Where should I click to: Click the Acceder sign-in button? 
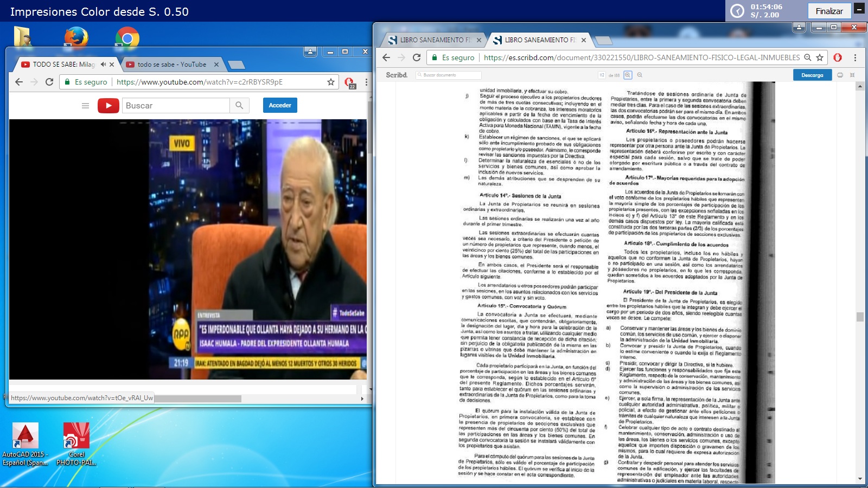pyautogui.click(x=280, y=105)
